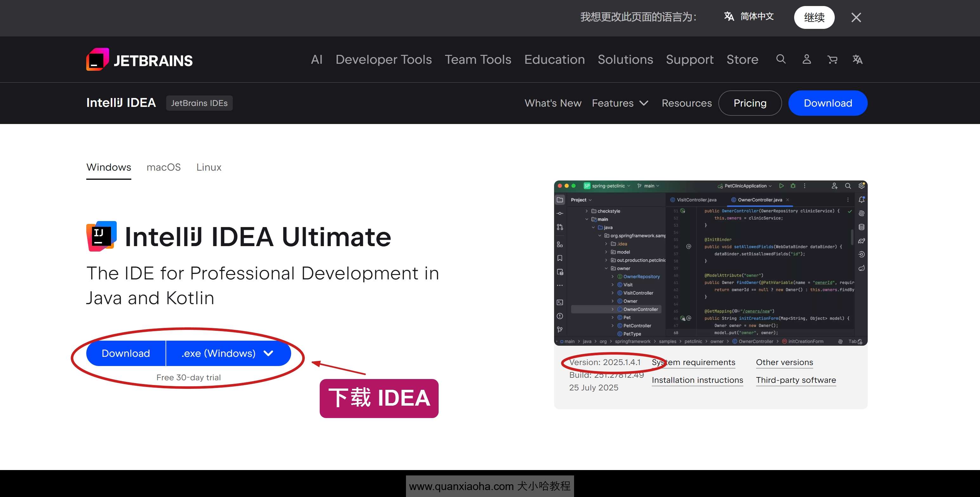Click the JetBrains IDEs tag
Image resolution: width=980 pixels, height=497 pixels.
point(199,103)
